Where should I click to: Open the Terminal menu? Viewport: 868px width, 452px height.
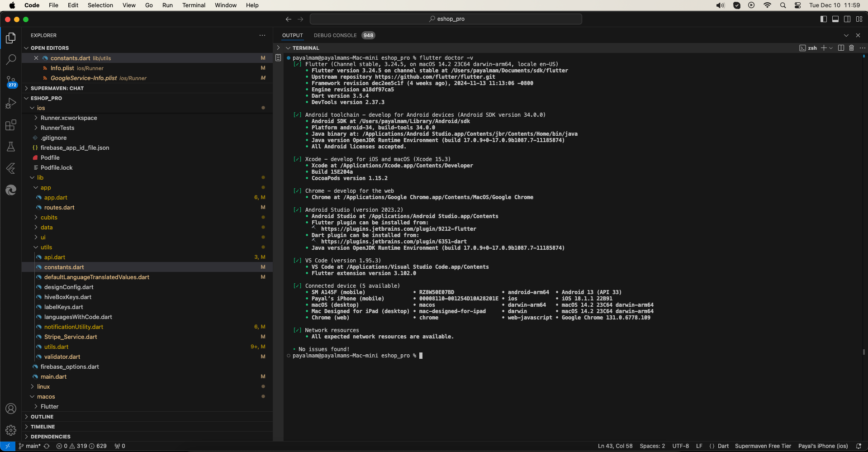click(x=194, y=5)
